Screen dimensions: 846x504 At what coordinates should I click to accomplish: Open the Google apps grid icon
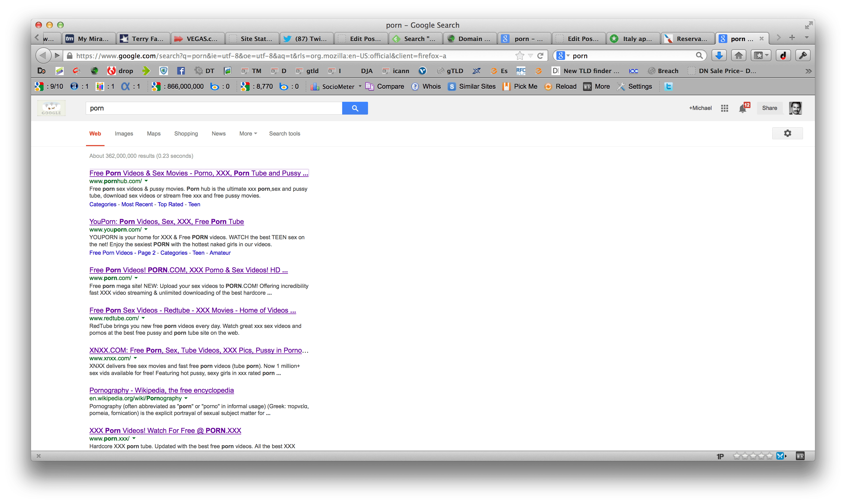[x=724, y=108]
